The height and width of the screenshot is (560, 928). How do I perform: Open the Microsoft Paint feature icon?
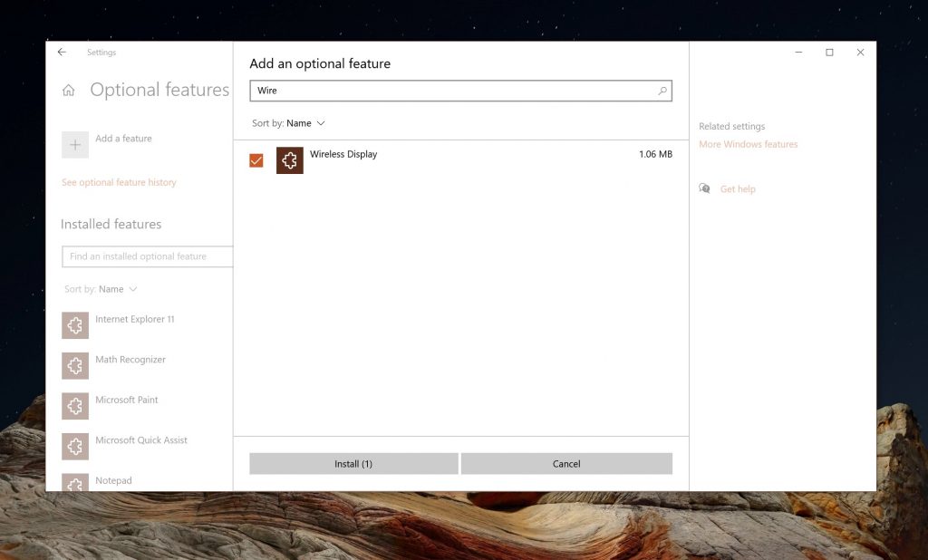pos(75,406)
